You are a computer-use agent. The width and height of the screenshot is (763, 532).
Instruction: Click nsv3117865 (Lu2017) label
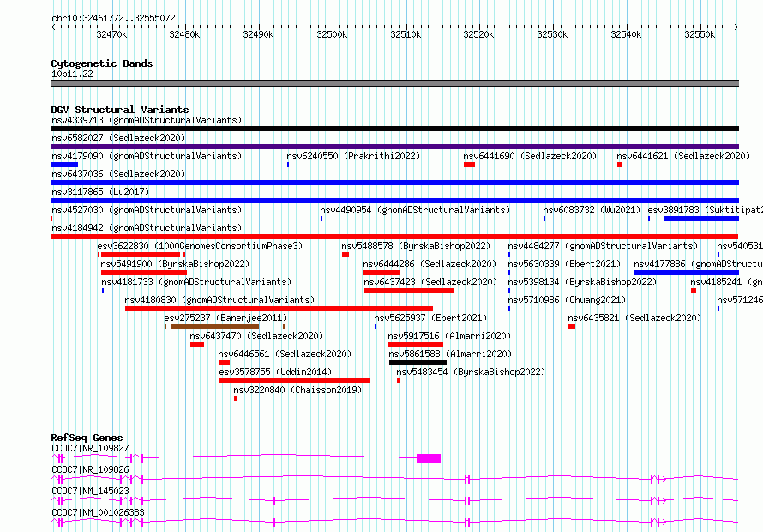pyautogui.click(x=100, y=192)
